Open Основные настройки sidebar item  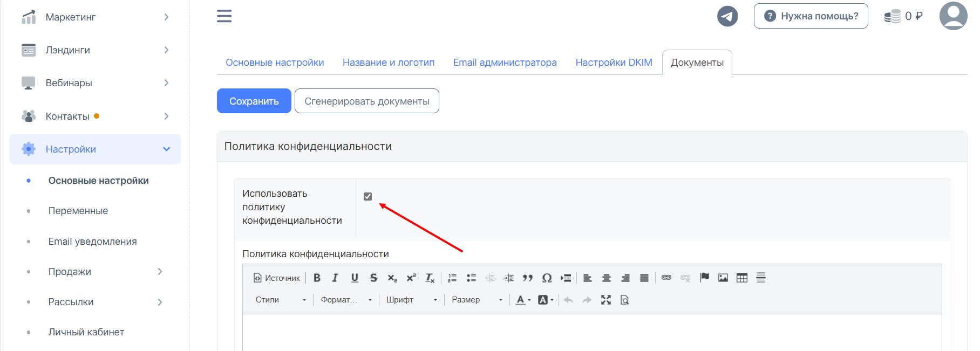(x=98, y=181)
